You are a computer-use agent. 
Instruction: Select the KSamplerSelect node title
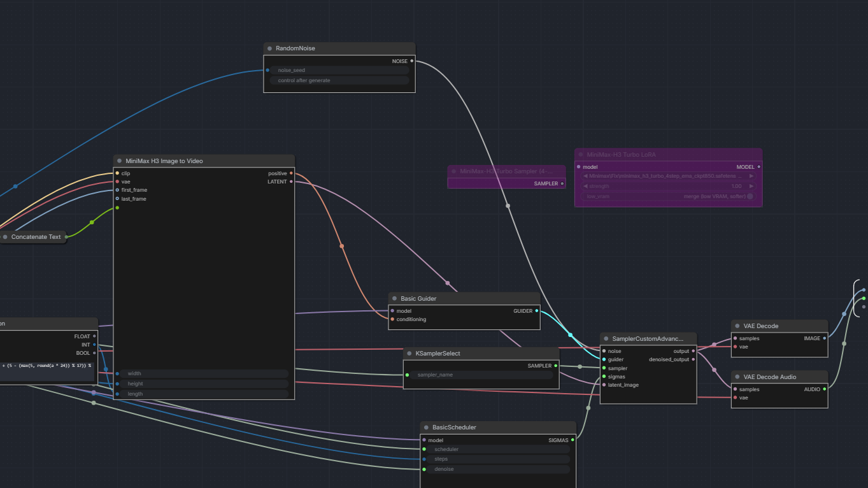438,354
